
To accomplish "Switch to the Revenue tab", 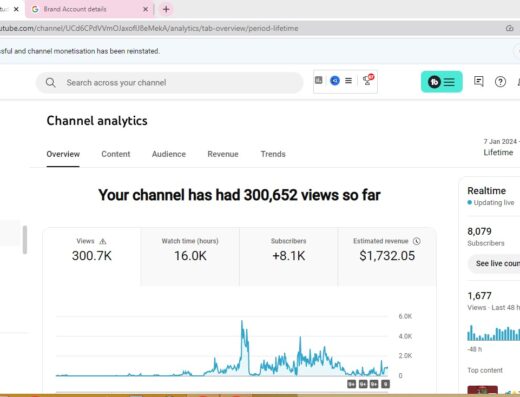I will (x=223, y=154).
